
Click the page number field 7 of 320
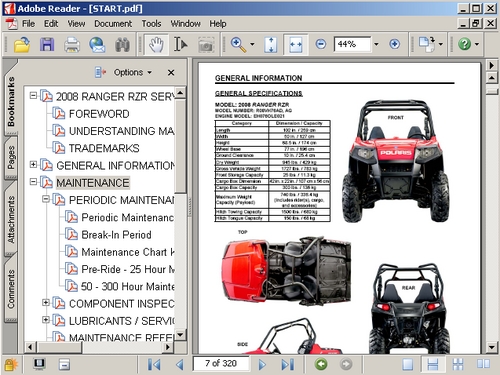click(221, 363)
